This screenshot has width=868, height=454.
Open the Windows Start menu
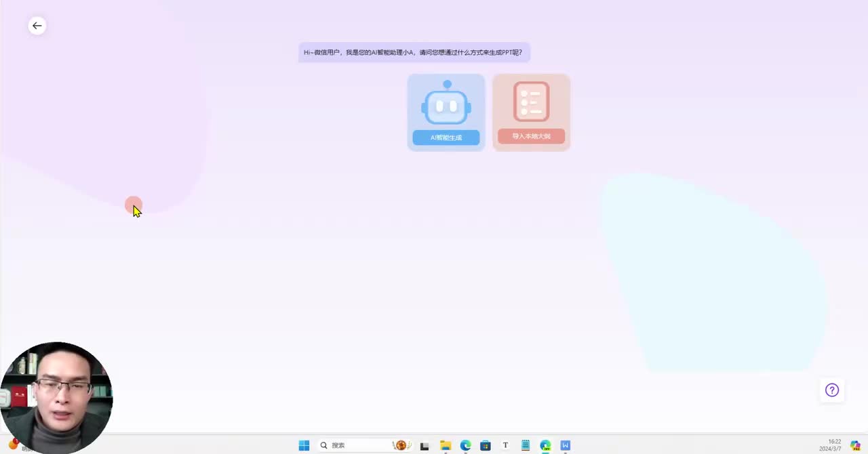(x=304, y=445)
